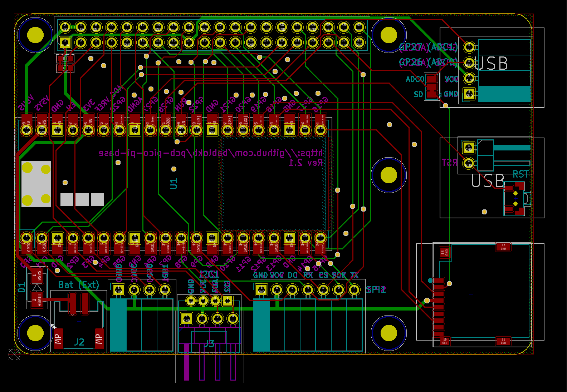Click the left MP mounting pad of J2
The height and width of the screenshot is (392, 567).
pyautogui.click(x=58, y=338)
